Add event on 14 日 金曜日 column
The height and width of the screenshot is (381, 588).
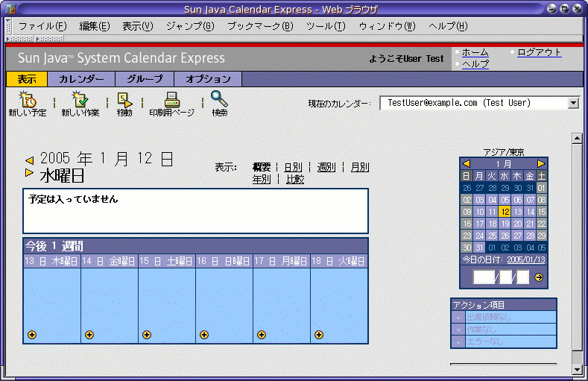pos(89,335)
